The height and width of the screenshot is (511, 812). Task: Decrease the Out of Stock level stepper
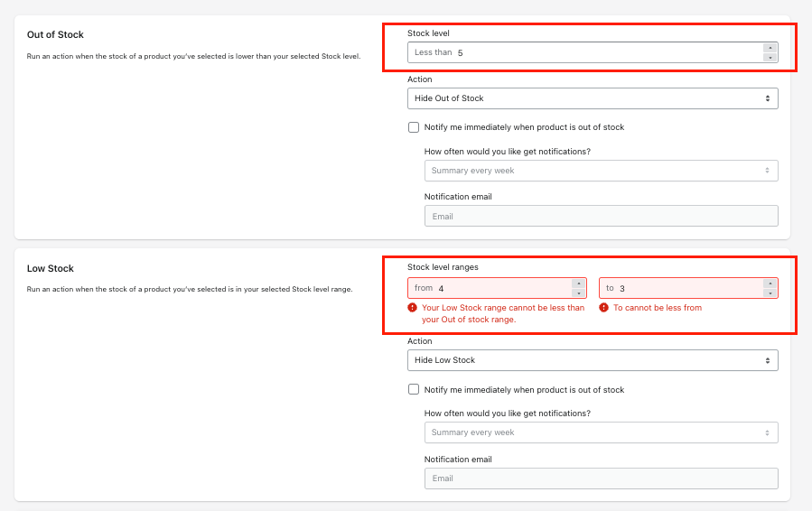point(770,58)
